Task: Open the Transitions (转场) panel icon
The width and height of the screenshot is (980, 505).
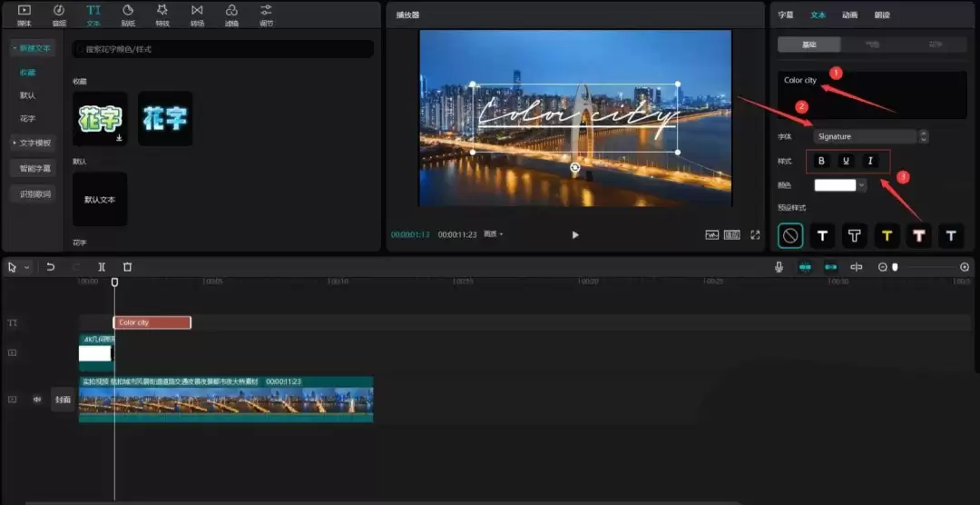Action: [197, 14]
